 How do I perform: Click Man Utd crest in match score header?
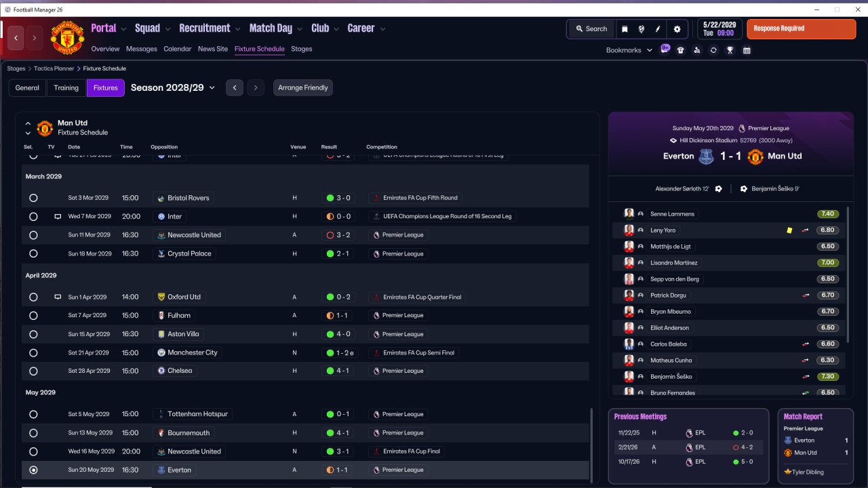point(755,156)
